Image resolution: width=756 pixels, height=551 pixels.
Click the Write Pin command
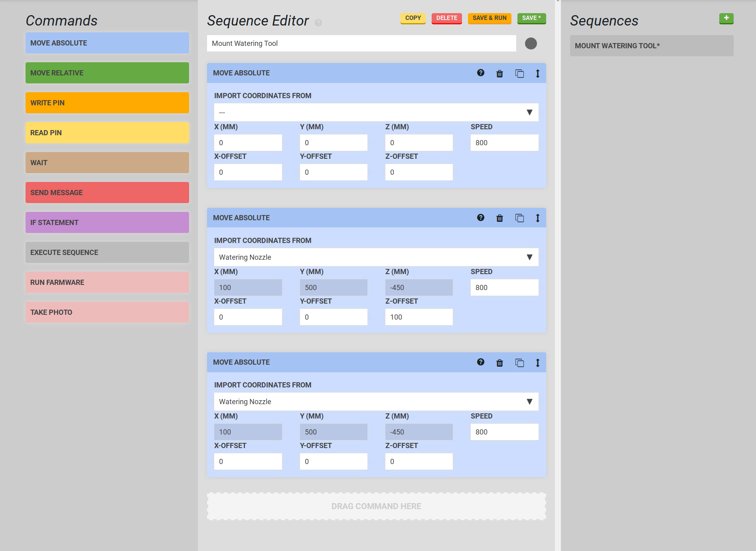coord(107,103)
